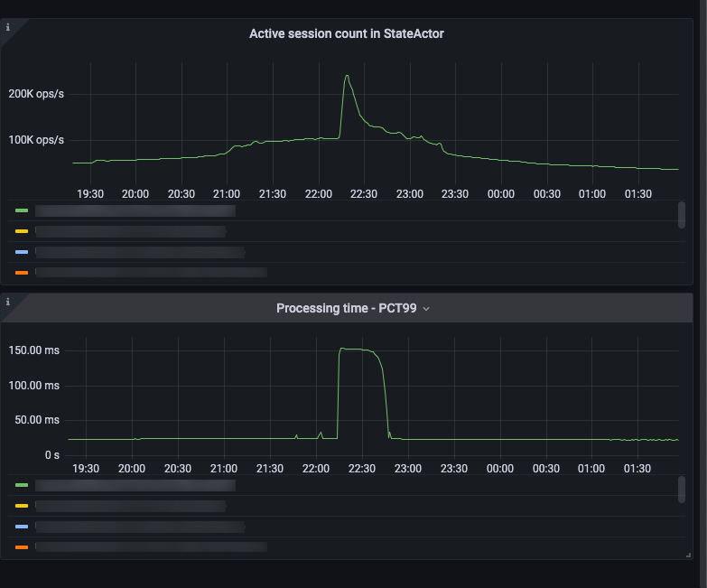Click the info icon on the Processing time panel

click(x=8, y=302)
